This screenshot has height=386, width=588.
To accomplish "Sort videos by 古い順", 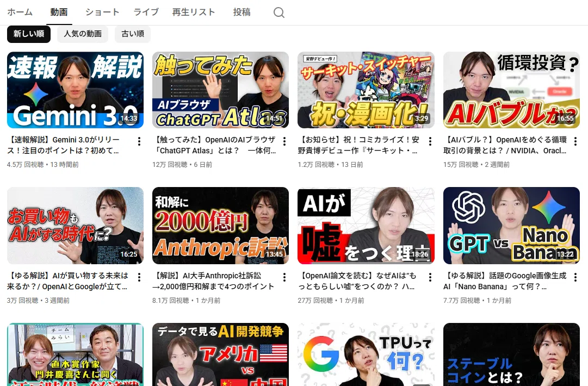I will pos(133,34).
